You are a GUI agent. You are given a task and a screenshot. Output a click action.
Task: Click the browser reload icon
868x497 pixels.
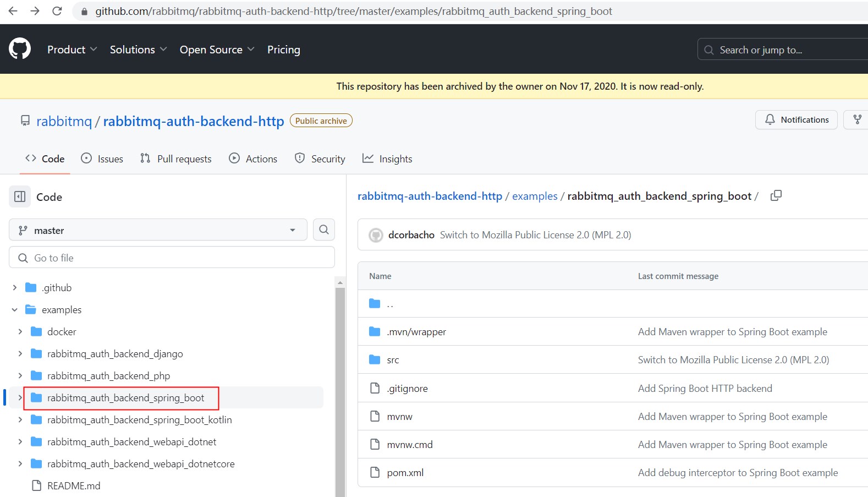[x=57, y=11]
